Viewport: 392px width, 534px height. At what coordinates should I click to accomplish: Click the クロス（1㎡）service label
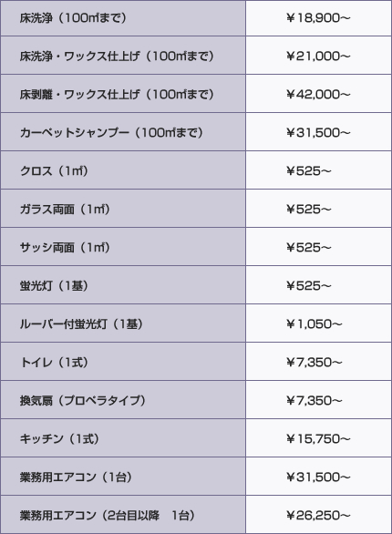(x=54, y=170)
